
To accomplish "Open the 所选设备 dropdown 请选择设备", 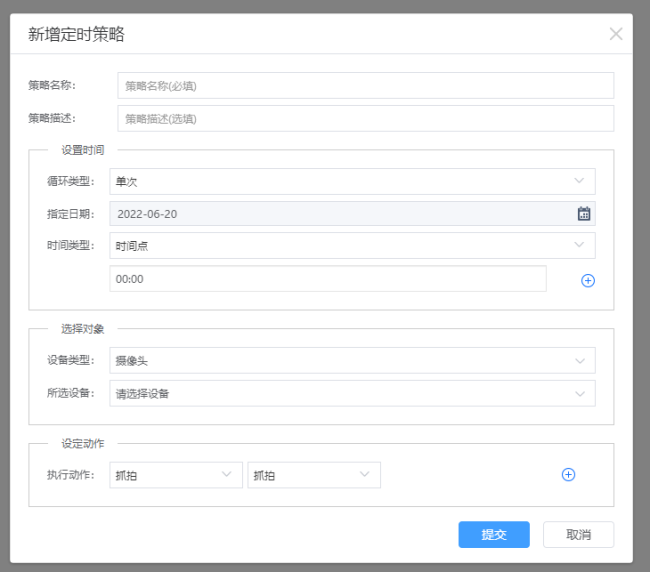I will coord(351,393).
